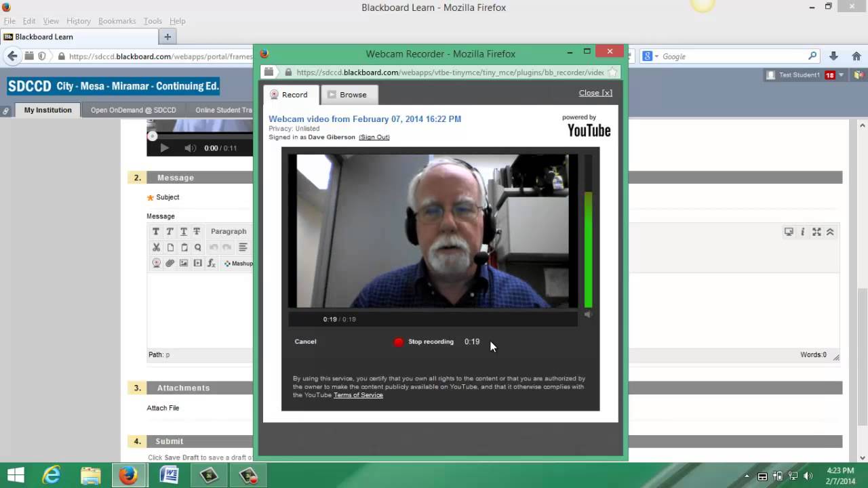Insert embedded media into the message
The height and width of the screenshot is (488, 868).
197,263
